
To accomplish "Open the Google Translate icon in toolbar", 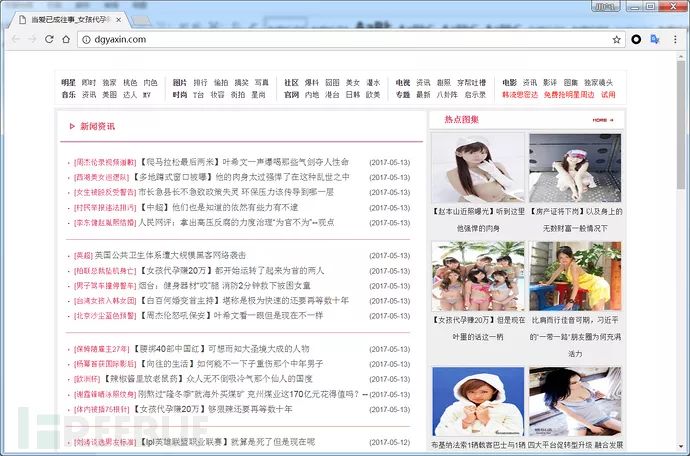I will tap(655, 39).
